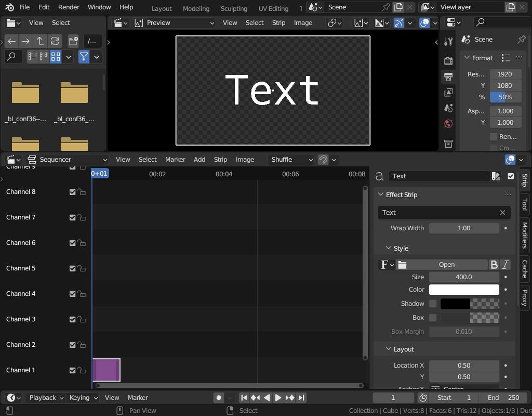Jump to the start frame

[x=244, y=398]
